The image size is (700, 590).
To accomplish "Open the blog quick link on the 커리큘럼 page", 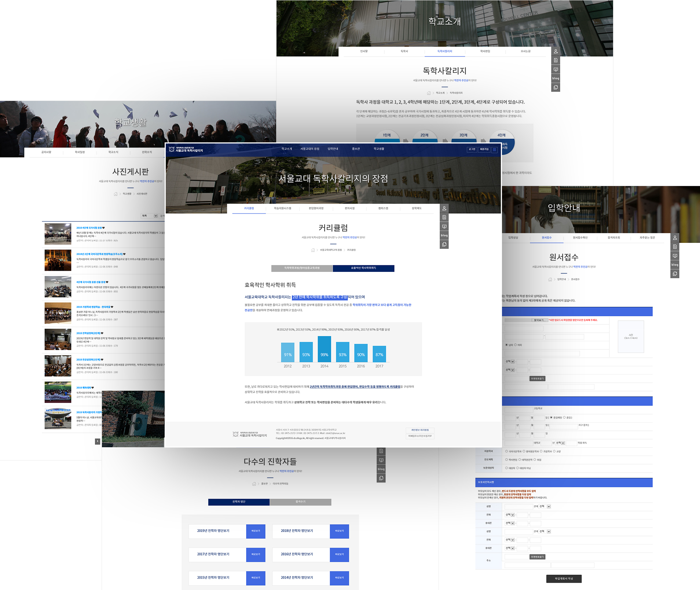I will pos(444,235).
